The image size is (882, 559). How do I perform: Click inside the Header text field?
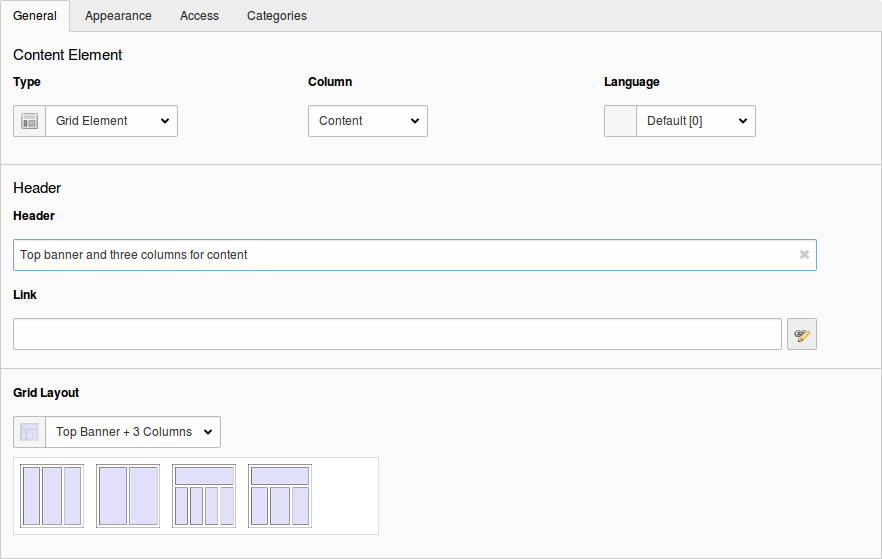point(400,255)
